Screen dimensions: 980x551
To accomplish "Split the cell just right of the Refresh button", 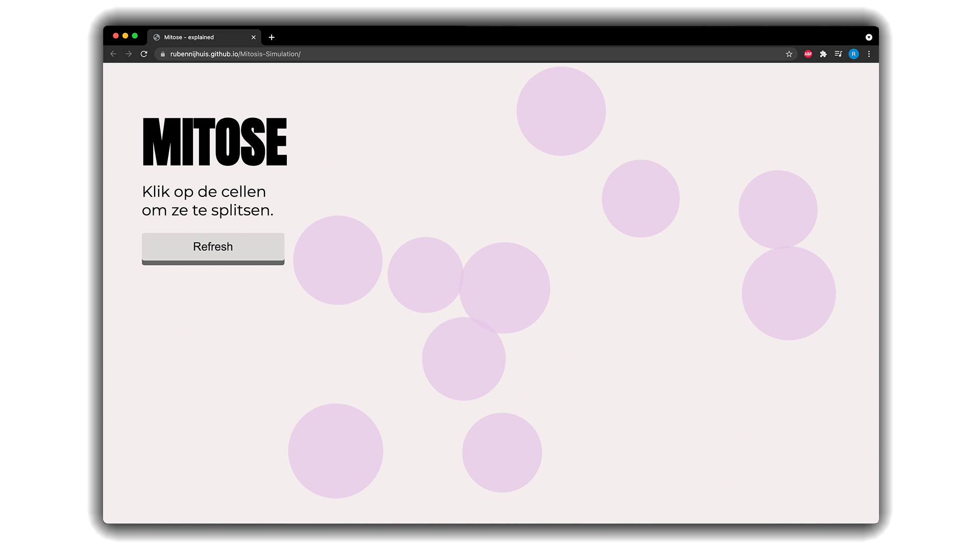I will [x=338, y=260].
